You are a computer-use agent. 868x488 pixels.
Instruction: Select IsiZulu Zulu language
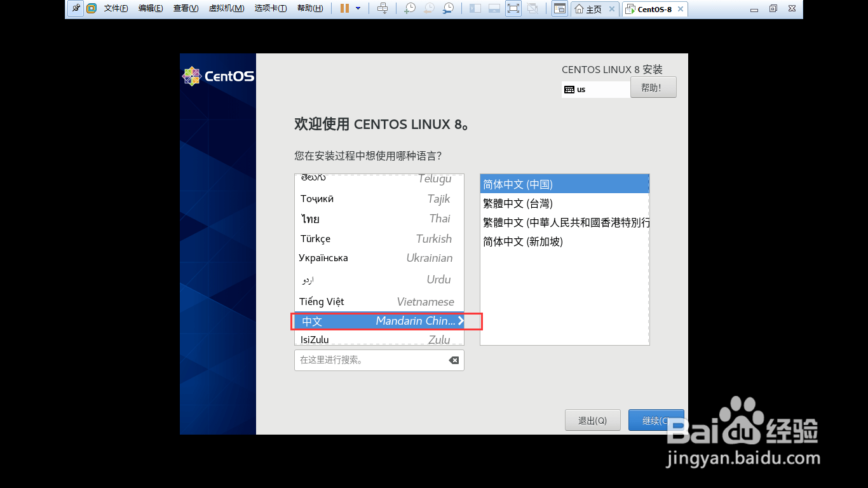click(x=379, y=339)
